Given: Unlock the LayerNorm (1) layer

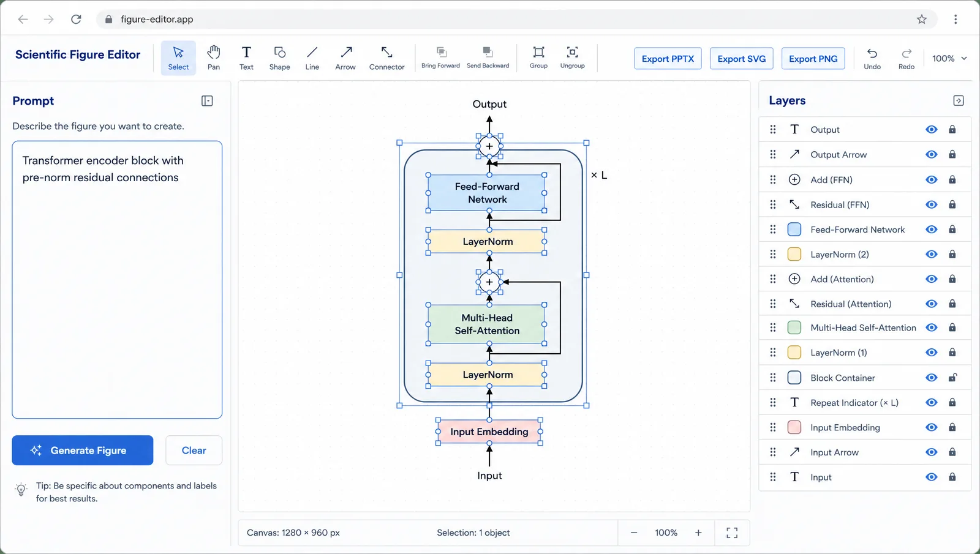Looking at the screenshot, I should click(952, 353).
